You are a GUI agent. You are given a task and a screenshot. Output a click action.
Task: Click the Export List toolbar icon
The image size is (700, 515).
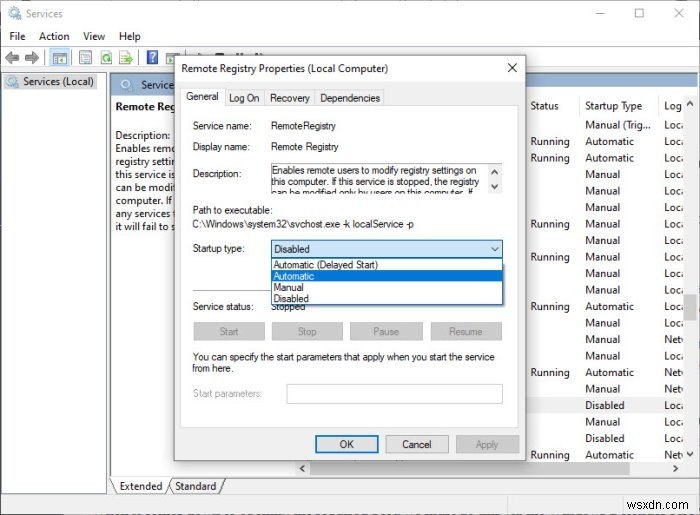click(x=127, y=58)
